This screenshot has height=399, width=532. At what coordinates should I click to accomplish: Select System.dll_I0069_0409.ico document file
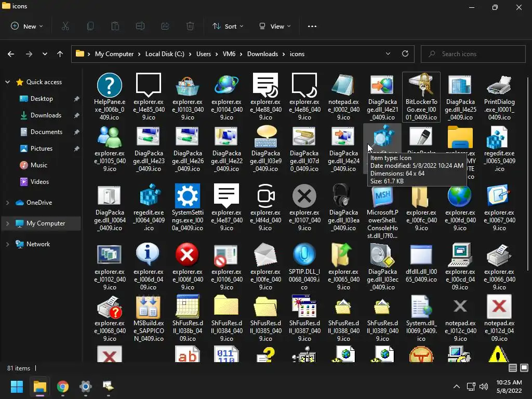click(421, 318)
